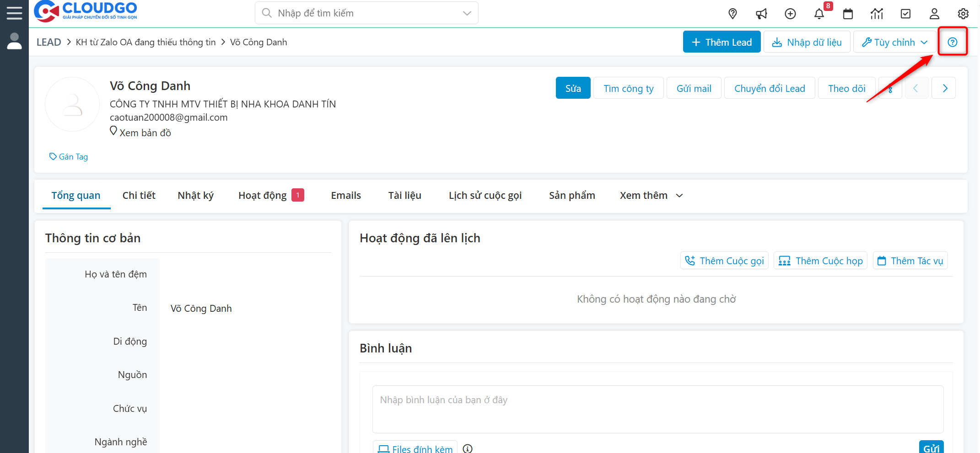Click the help question mark icon
The image size is (980, 453).
point(953,42)
